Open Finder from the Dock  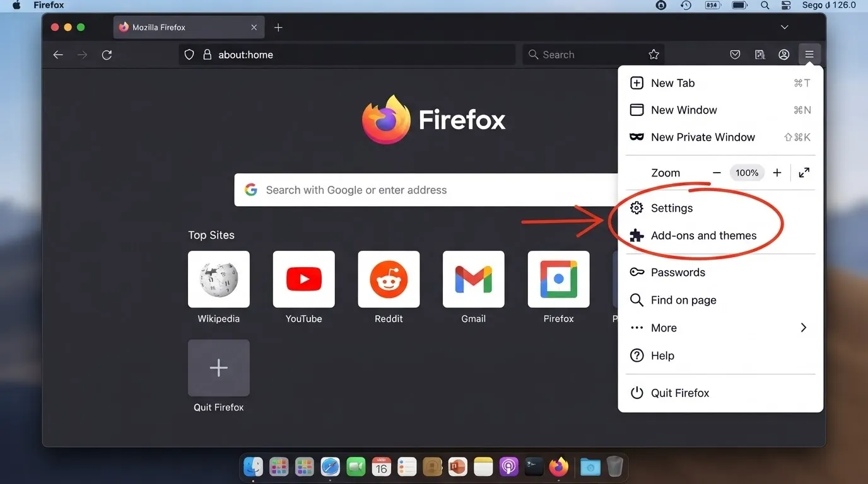(x=254, y=467)
